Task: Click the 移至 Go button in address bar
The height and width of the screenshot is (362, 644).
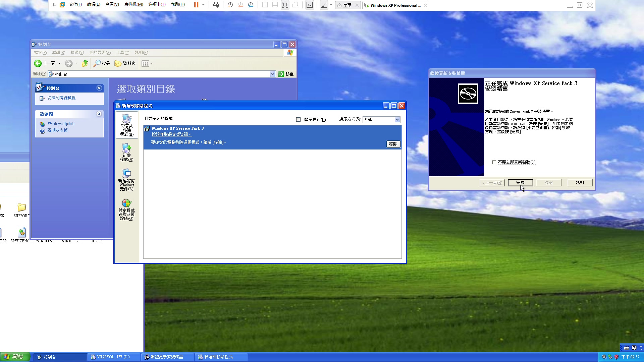Action: (286, 74)
